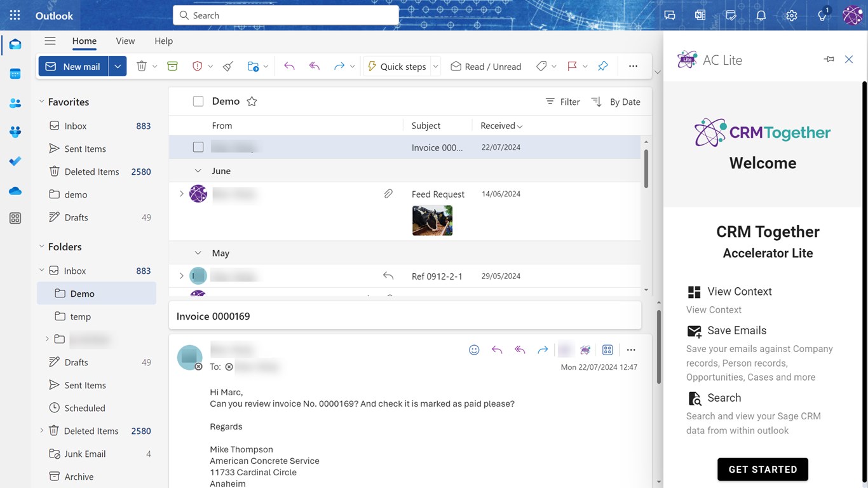Click the Delete trash icon in toolbar

(142, 66)
